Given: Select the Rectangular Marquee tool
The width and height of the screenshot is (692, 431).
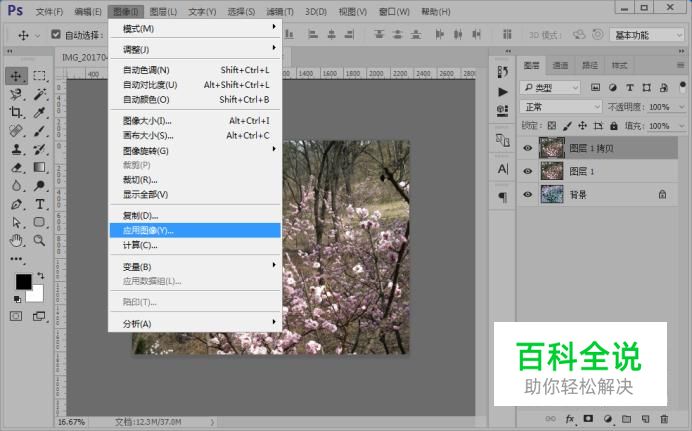Looking at the screenshot, I should point(39,76).
